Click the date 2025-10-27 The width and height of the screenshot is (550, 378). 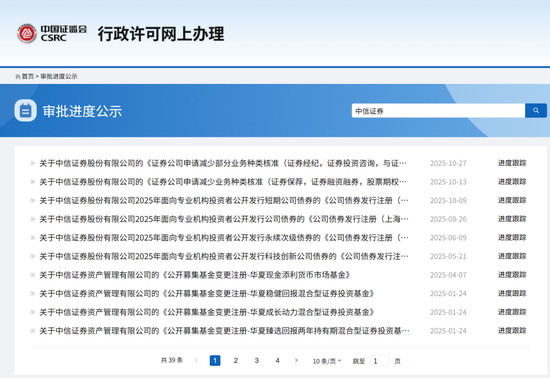pyautogui.click(x=448, y=163)
